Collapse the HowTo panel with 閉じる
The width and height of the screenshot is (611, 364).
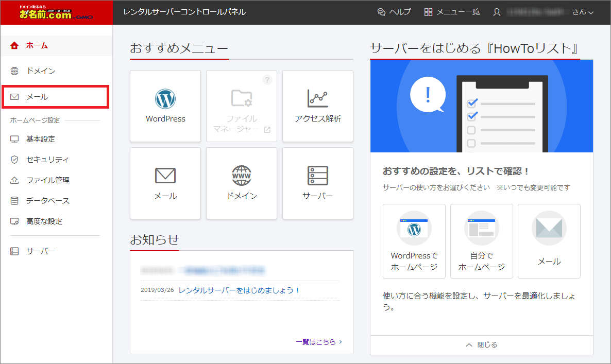482,345
